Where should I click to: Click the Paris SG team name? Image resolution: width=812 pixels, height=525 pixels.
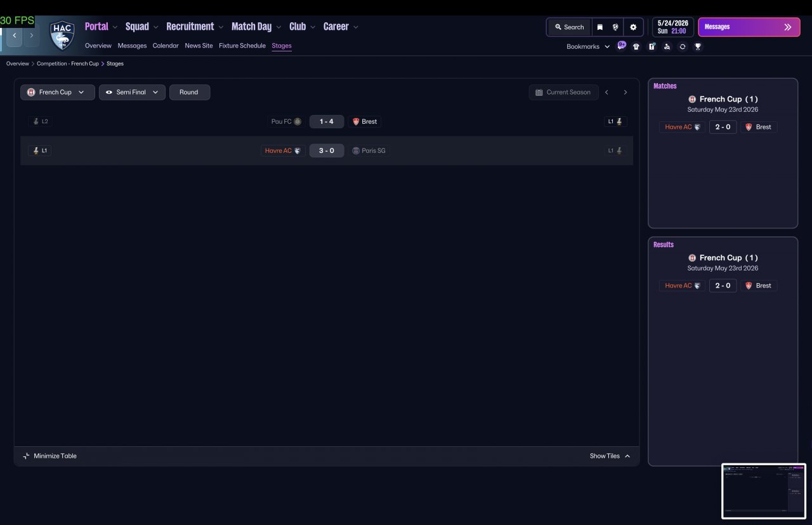pyautogui.click(x=374, y=150)
